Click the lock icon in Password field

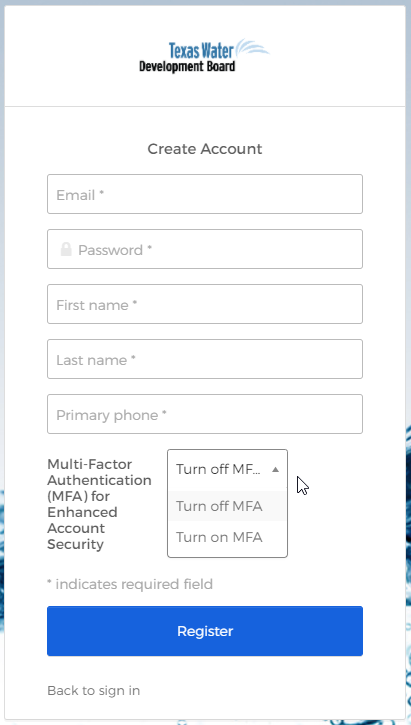pos(66,249)
